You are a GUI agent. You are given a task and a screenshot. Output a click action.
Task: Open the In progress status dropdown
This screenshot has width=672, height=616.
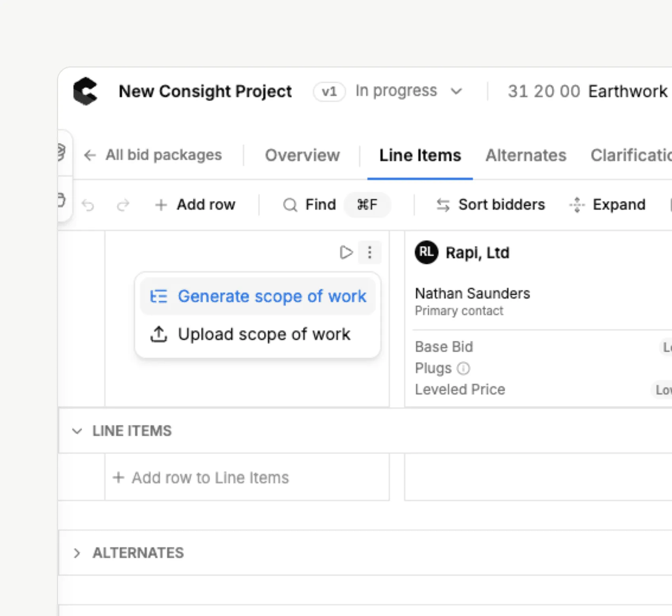[408, 91]
